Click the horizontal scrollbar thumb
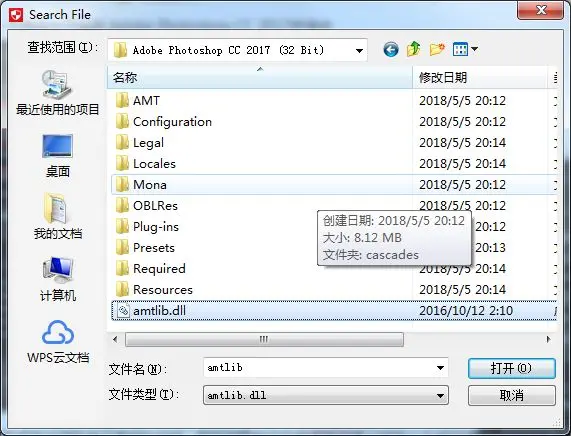The width and height of the screenshot is (571, 436). point(264,339)
